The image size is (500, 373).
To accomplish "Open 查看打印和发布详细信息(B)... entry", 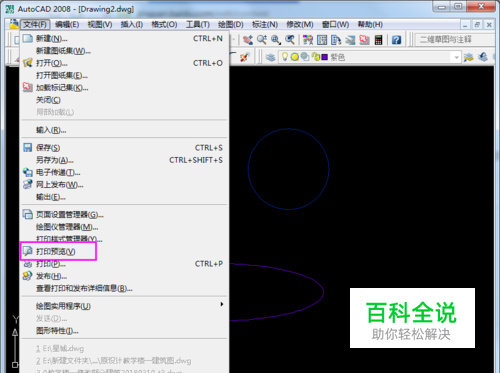I will coord(124,288).
